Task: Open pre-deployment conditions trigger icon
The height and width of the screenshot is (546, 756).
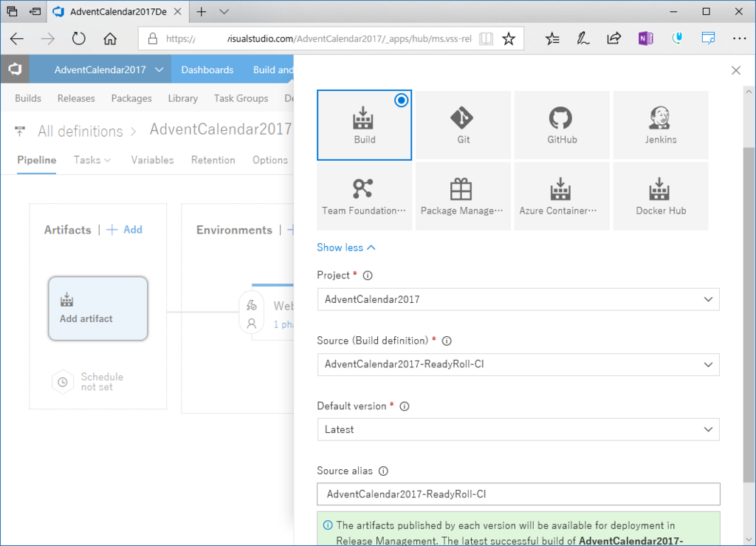Action: click(x=252, y=305)
